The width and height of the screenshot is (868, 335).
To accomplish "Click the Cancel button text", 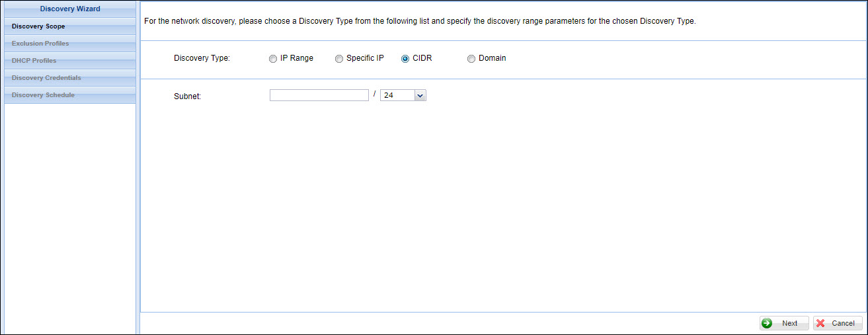I will 843,323.
